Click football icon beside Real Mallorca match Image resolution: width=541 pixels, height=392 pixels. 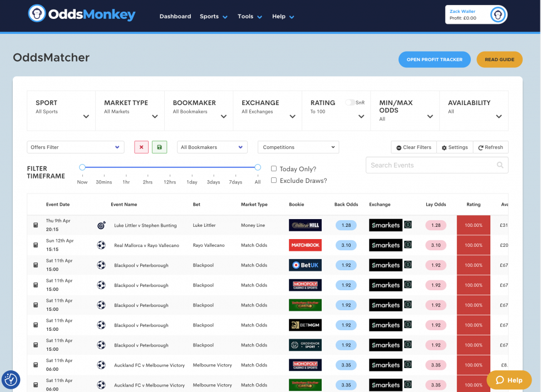point(101,245)
